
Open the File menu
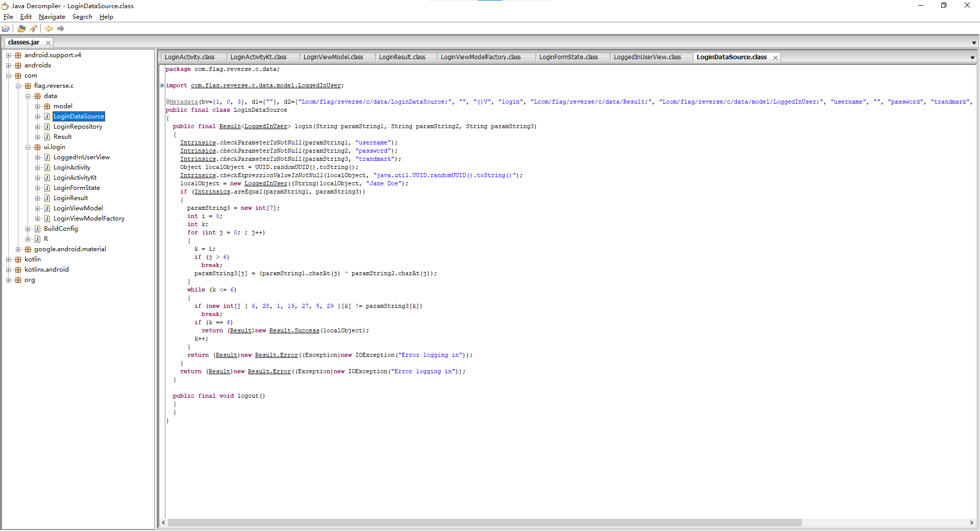tap(8, 17)
